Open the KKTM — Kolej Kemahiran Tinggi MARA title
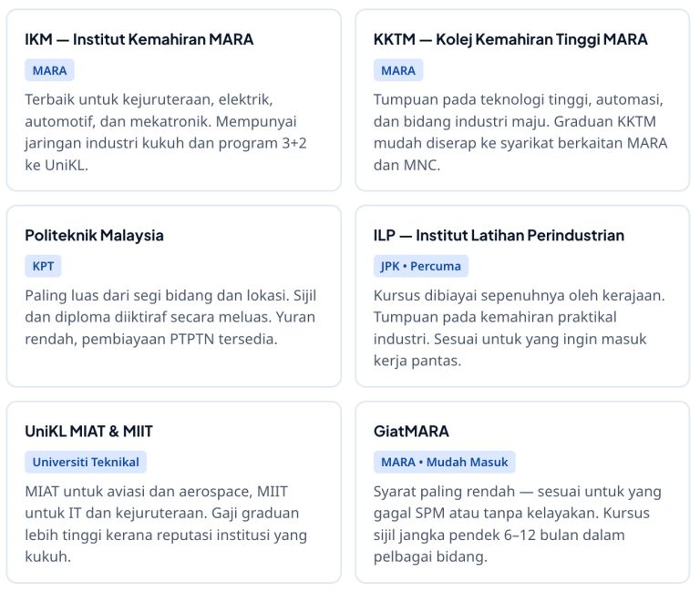700x602 pixels. (510, 39)
